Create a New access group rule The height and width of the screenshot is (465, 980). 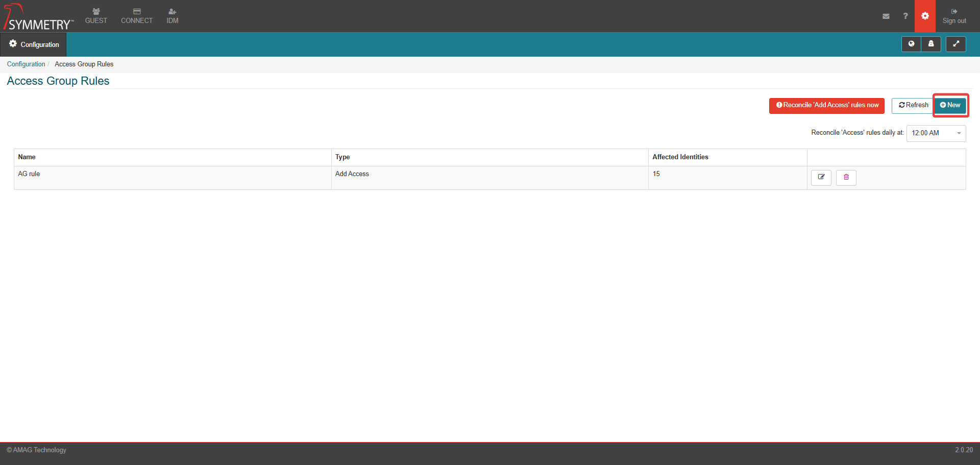pyautogui.click(x=950, y=105)
